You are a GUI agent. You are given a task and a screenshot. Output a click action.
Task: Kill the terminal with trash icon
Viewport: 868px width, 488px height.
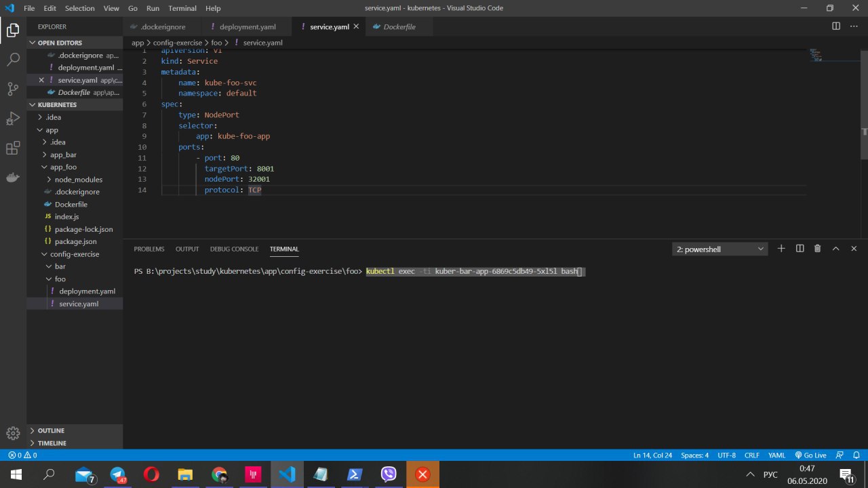[x=818, y=249]
